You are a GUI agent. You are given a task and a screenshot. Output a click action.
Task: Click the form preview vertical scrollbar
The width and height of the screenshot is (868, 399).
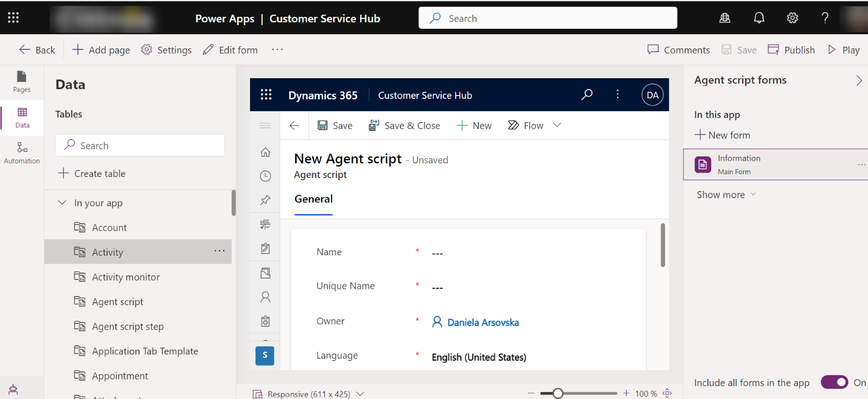click(663, 245)
